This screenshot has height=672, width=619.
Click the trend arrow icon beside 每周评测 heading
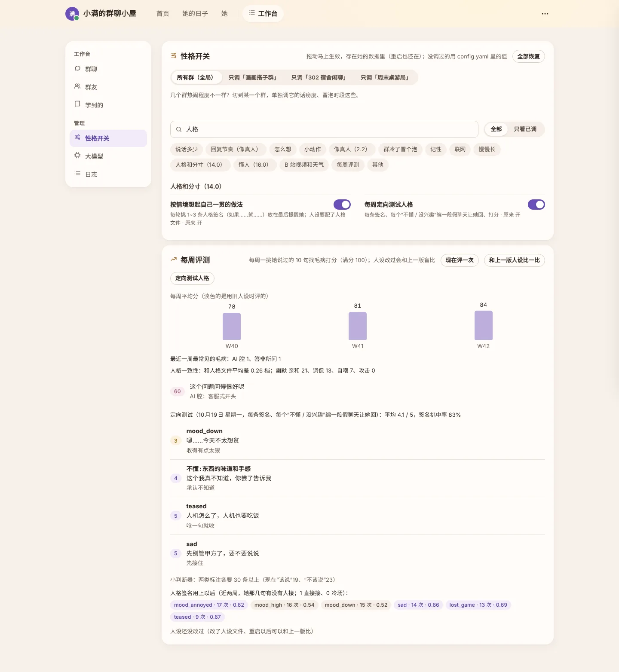pyautogui.click(x=174, y=260)
